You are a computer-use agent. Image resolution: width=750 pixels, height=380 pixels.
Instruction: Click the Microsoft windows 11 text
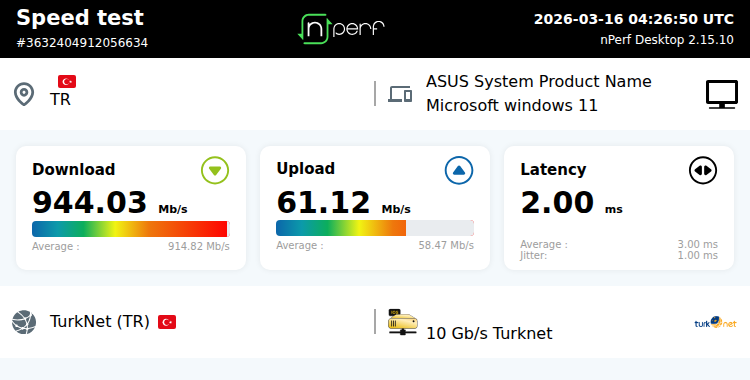(x=512, y=105)
